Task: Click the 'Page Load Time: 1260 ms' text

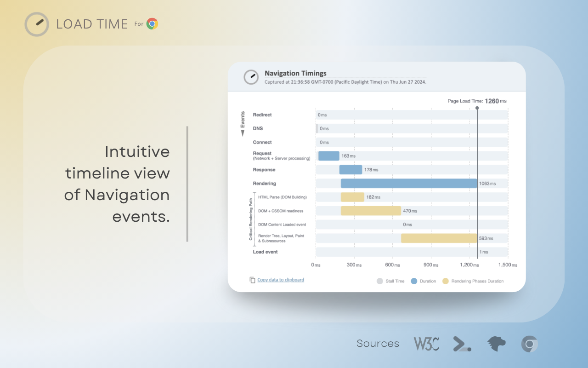Action: (477, 101)
